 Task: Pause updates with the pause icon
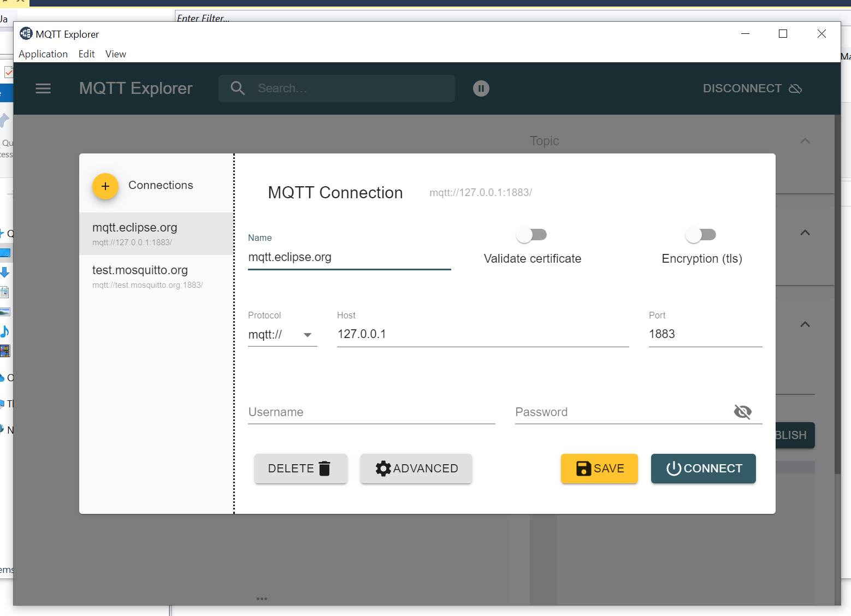tap(481, 88)
